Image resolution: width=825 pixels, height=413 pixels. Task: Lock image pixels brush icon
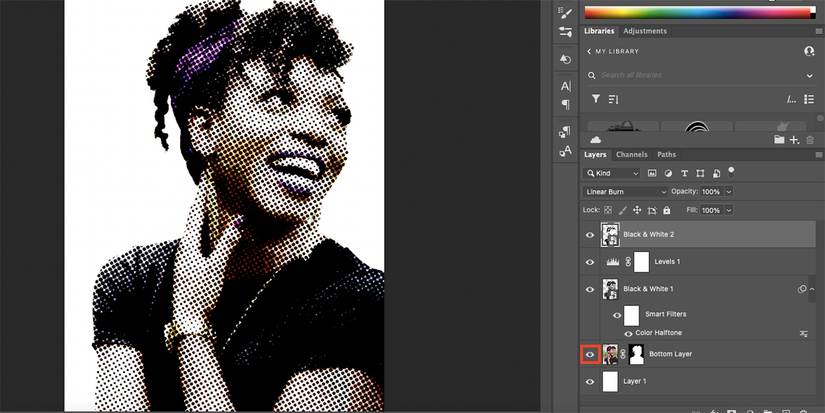tap(623, 210)
